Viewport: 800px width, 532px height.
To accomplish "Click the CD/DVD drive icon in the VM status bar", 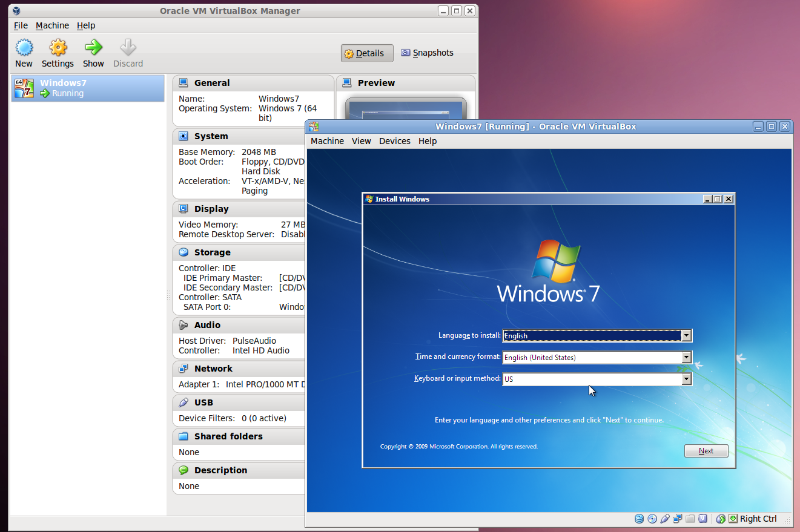I will 652,519.
